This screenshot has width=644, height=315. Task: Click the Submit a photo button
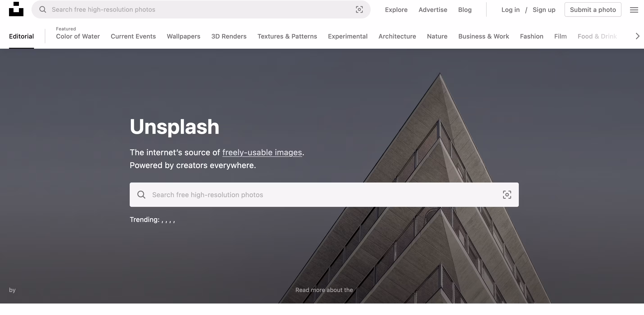click(592, 10)
